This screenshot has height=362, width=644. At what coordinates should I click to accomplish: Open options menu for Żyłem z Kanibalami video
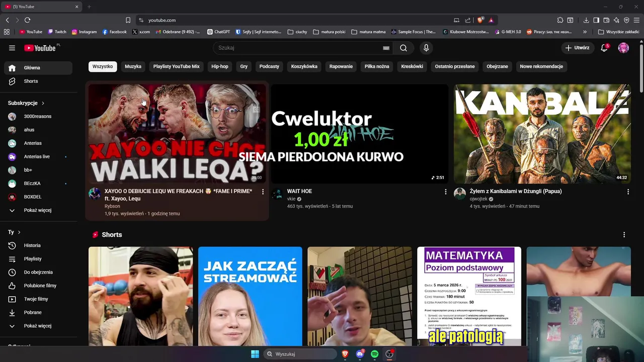[x=628, y=192]
